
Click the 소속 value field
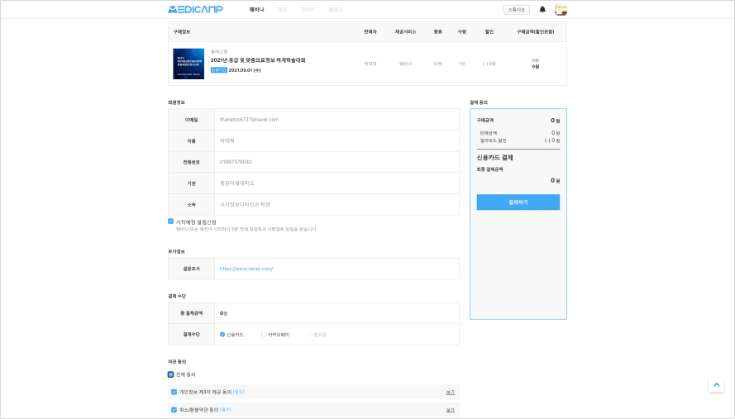337,204
